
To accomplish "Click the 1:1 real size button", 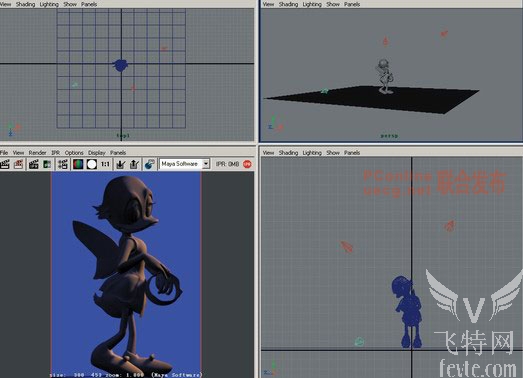I will coord(105,164).
